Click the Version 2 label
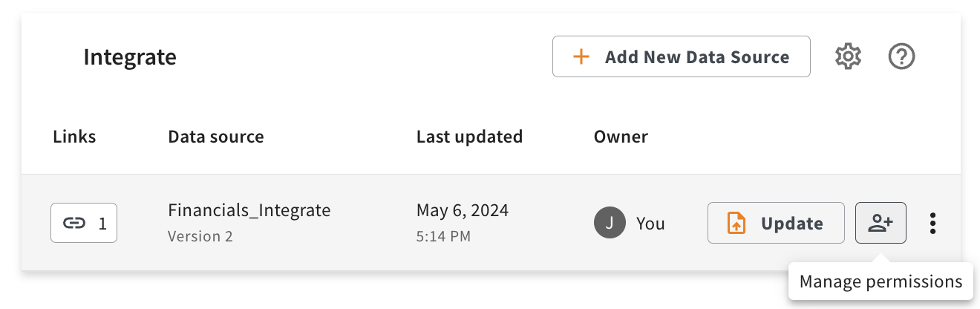 pyautogui.click(x=200, y=237)
